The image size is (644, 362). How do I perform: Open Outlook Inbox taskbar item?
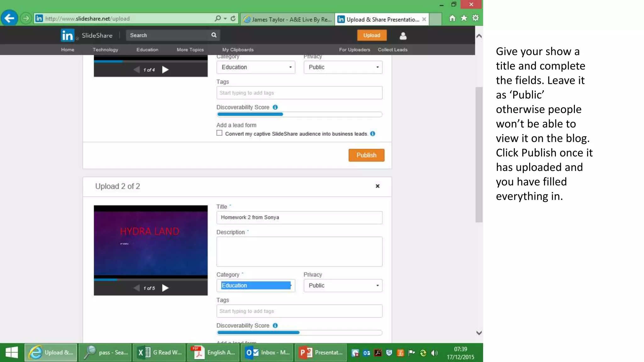coord(268,352)
